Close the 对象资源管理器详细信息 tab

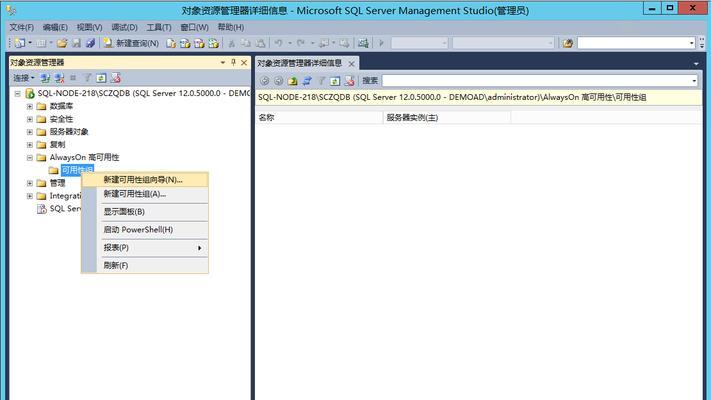[x=351, y=63]
